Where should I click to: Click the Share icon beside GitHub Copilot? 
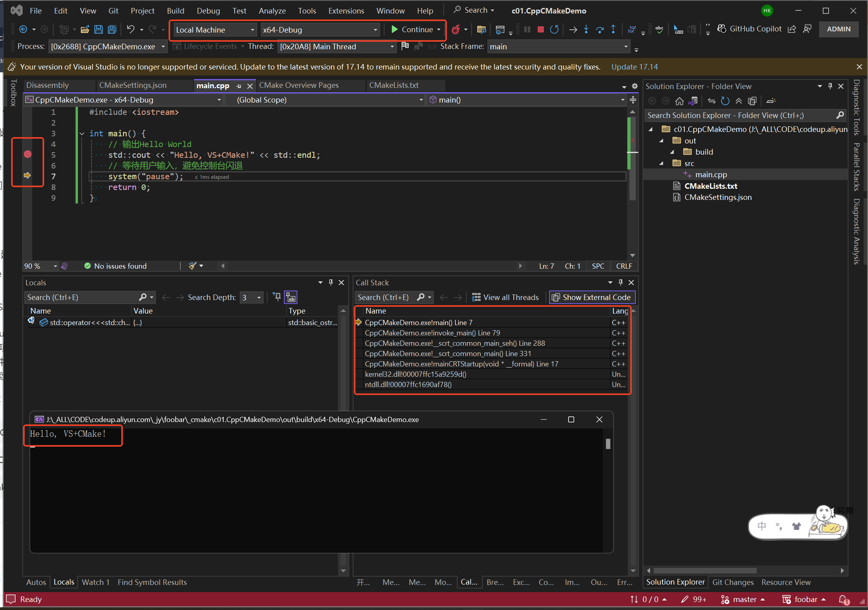coord(792,29)
